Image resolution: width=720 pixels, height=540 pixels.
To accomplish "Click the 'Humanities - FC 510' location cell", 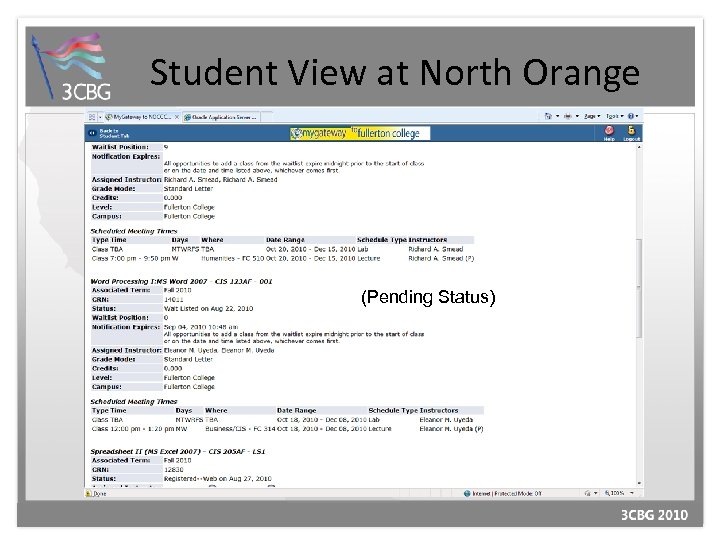I will coord(233,259).
